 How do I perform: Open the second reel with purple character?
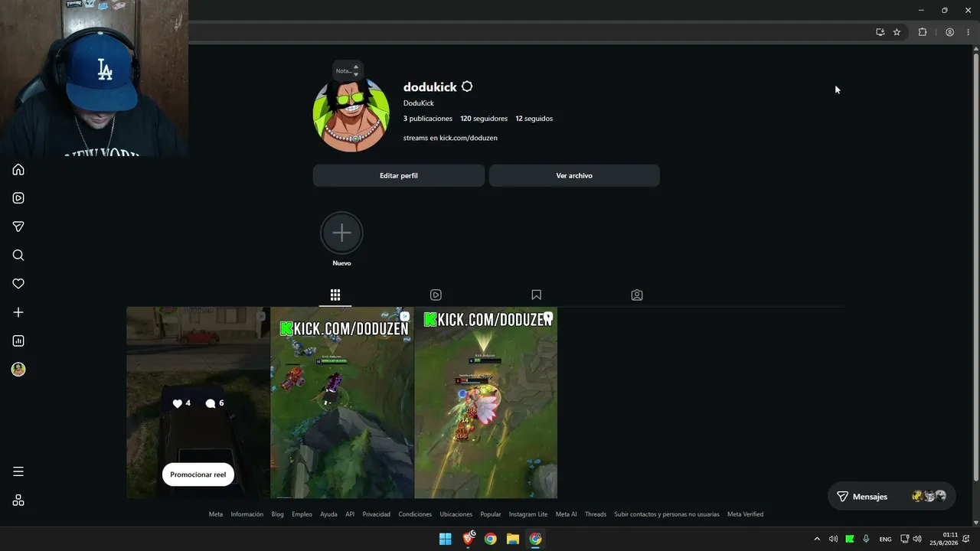click(342, 403)
